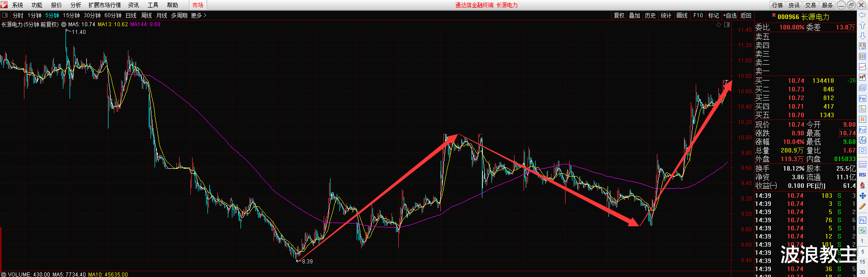
Task: Open the 资讯 top-right button
Action: coord(794,5)
